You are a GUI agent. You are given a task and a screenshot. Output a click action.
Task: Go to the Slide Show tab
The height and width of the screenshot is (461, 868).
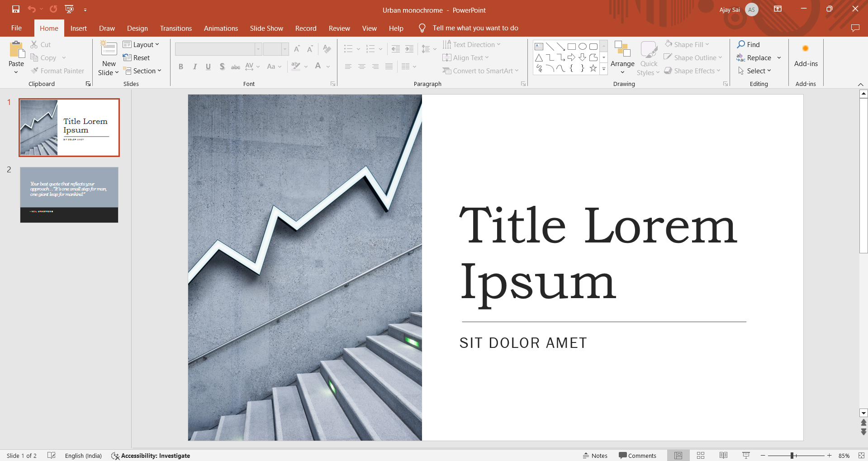266,28
